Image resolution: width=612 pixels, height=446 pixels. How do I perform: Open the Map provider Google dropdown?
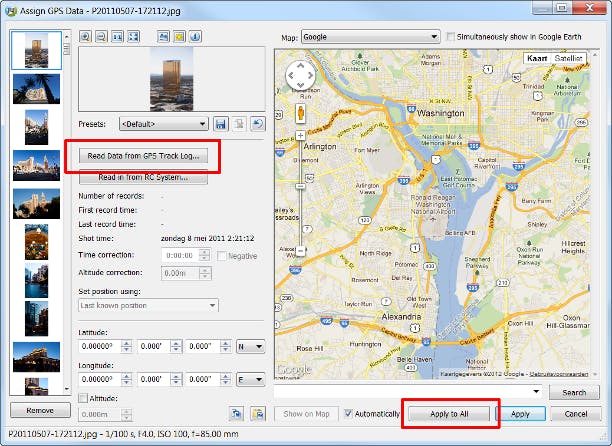coord(370,37)
